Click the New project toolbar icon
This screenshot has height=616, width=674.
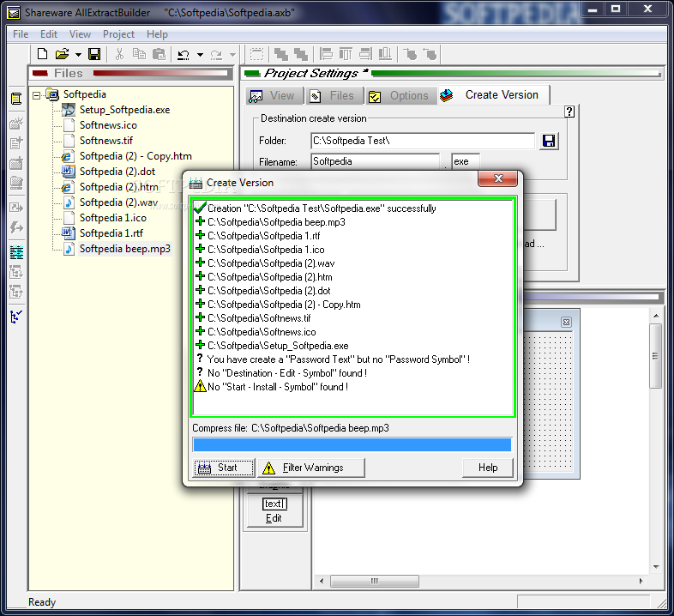click(42, 54)
